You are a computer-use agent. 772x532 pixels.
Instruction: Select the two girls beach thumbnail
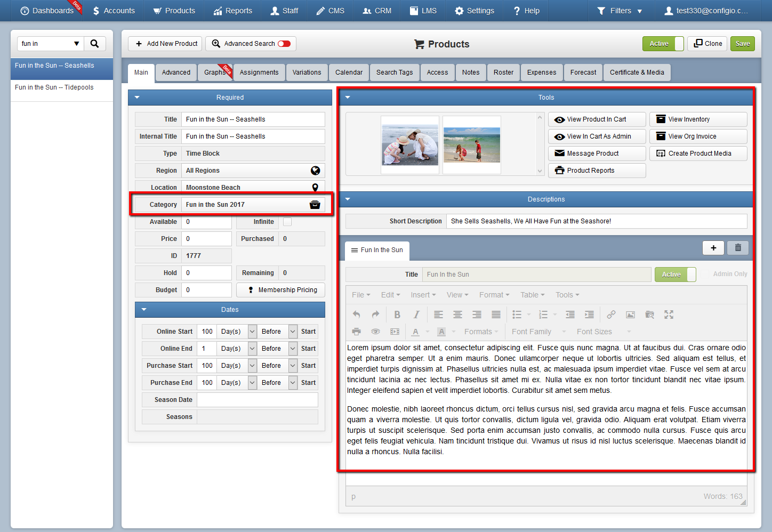click(x=410, y=146)
